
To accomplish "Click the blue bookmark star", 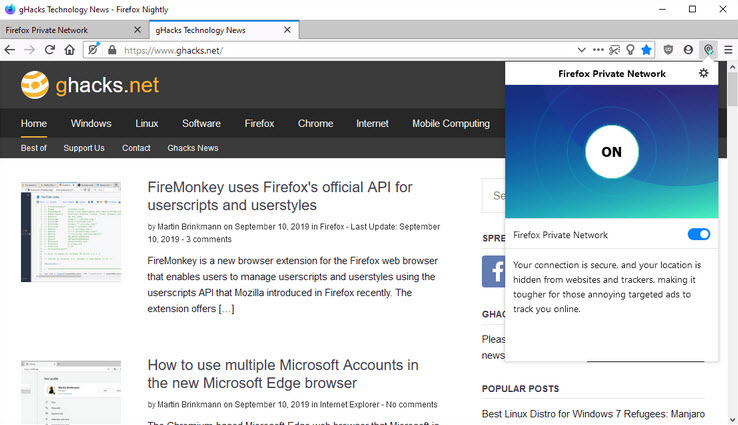I will click(647, 50).
